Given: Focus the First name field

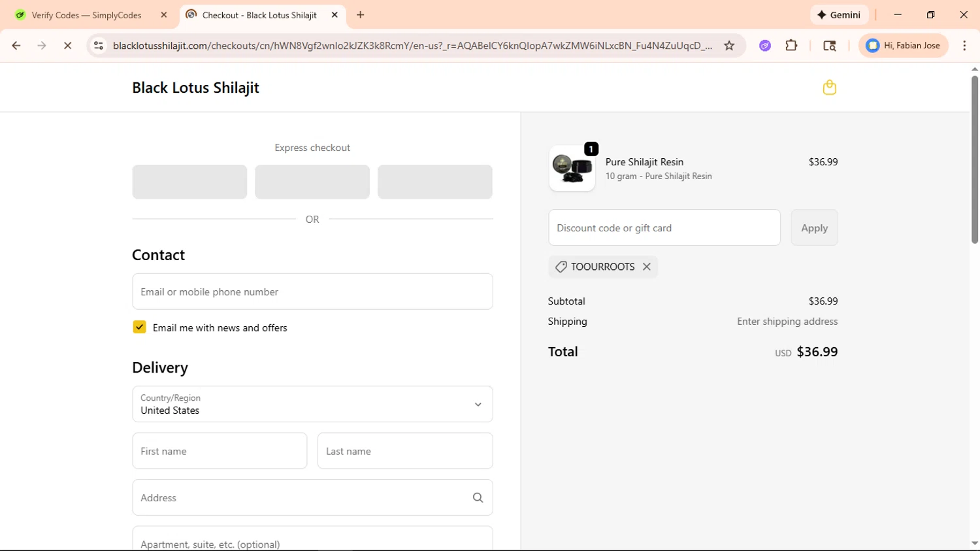Looking at the screenshot, I should (x=220, y=451).
